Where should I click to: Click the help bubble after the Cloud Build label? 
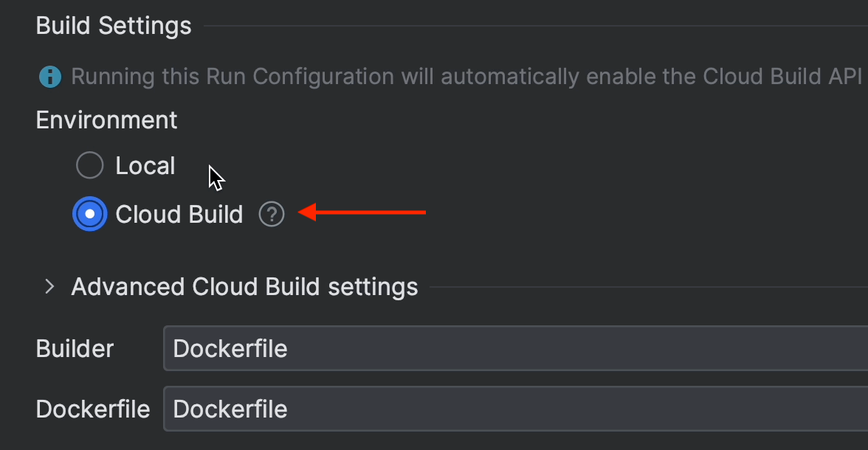pos(272,213)
